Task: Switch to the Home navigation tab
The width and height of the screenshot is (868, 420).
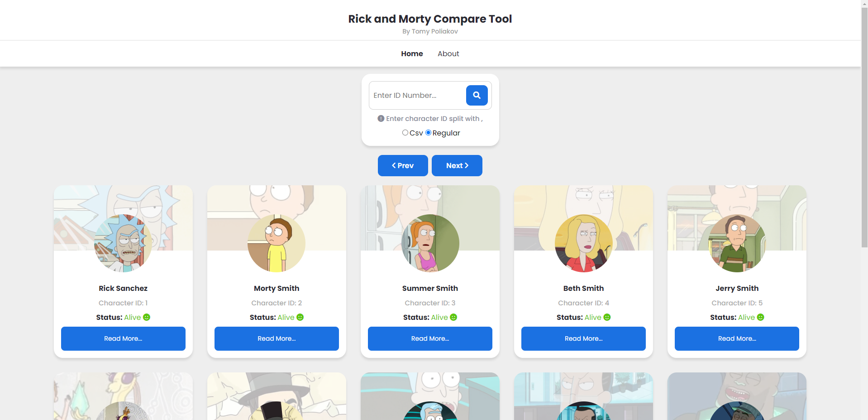Action: (x=412, y=53)
